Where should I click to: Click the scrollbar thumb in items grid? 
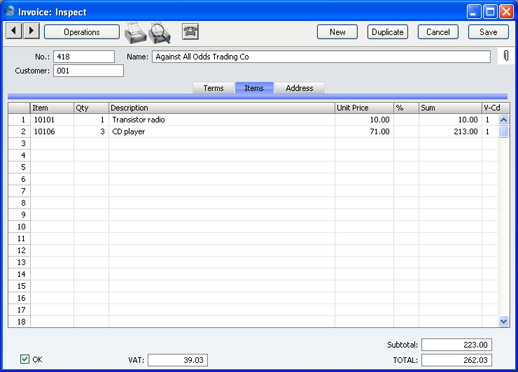coord(504,132)
